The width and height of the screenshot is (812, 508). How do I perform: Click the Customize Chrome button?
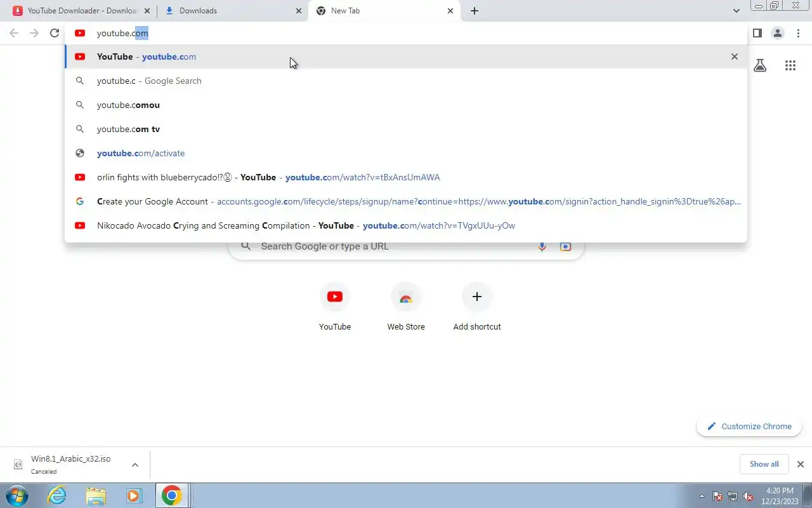pyautogui.click(x=749, y=427)
